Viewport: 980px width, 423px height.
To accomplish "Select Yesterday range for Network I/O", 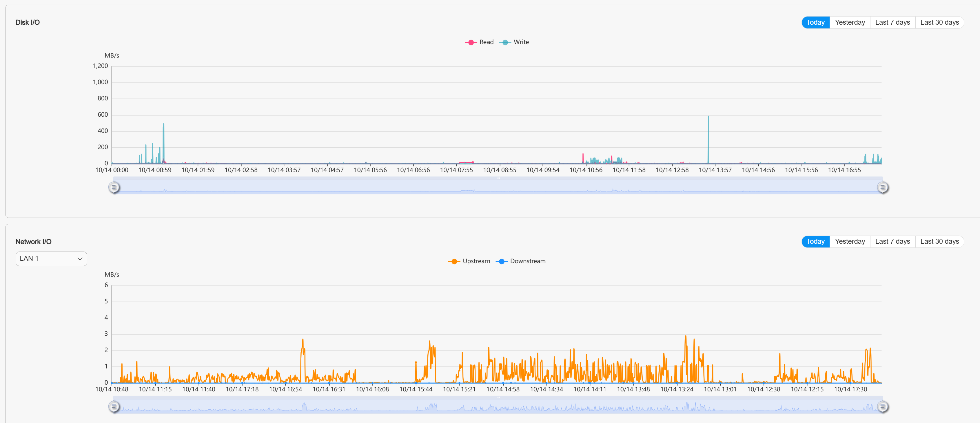I will pos(850,241).
